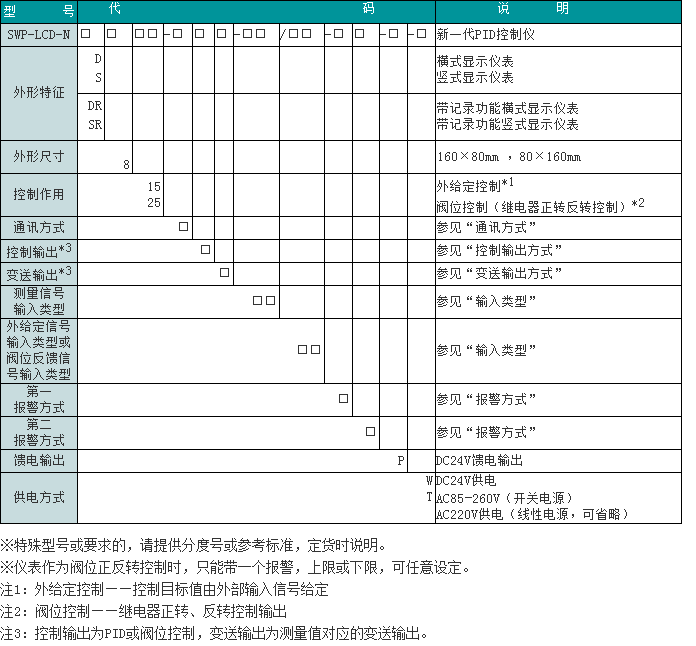Click placeholder box in 通讯方式 row
The image size is (696, 646).
click(183, 227)
